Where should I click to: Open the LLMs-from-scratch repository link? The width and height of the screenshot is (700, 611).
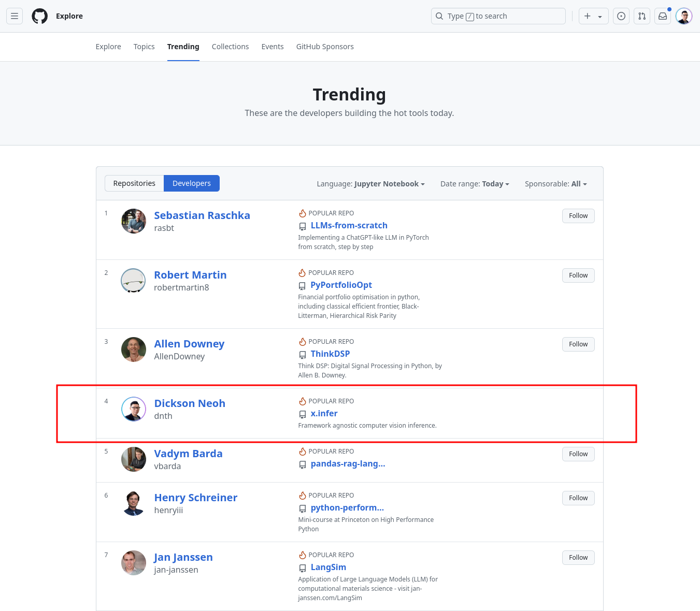pyautogui.click(x=349, y=225)
